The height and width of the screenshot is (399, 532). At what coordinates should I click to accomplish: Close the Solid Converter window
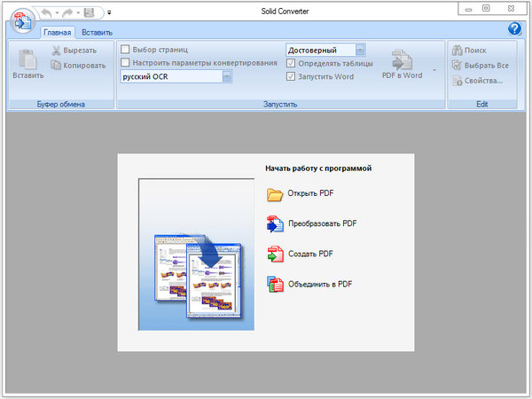tap(511, 9)
